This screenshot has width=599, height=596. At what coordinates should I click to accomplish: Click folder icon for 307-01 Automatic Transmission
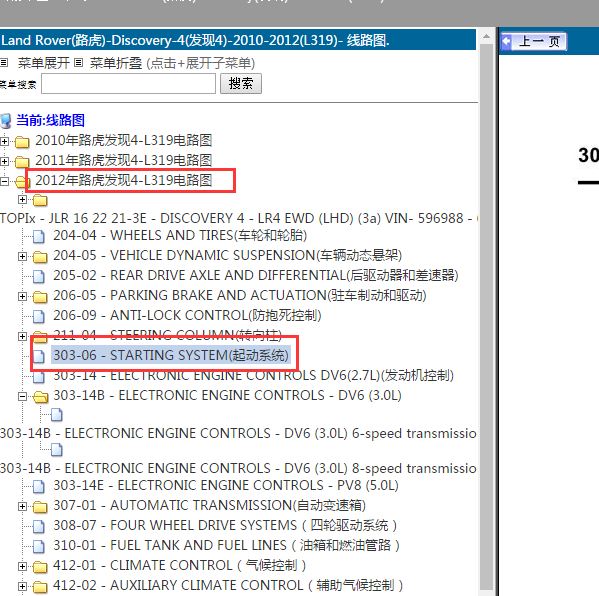pyautogui.click(x=40, y=507)
